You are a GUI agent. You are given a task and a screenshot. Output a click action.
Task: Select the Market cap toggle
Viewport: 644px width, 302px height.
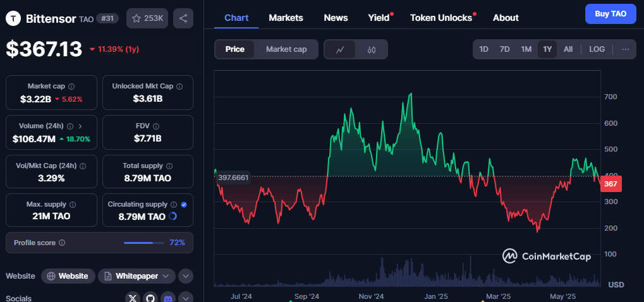point(286,49)
